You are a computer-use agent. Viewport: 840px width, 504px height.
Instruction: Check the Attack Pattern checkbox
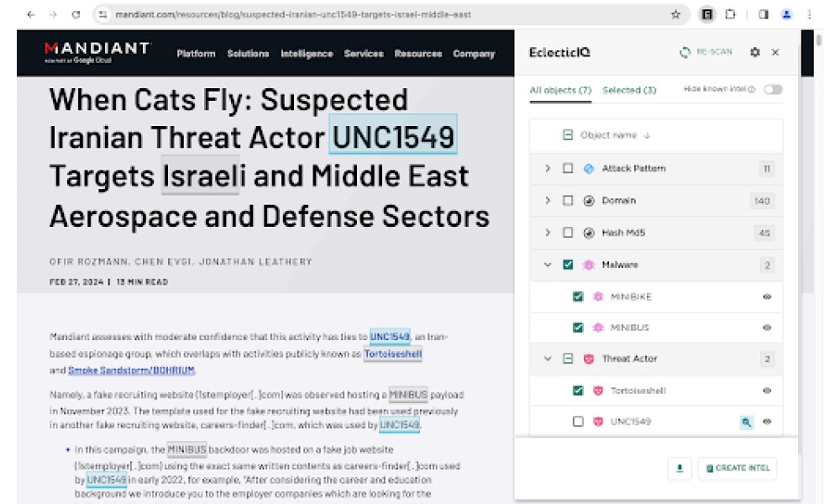click(x=568, y=169)
